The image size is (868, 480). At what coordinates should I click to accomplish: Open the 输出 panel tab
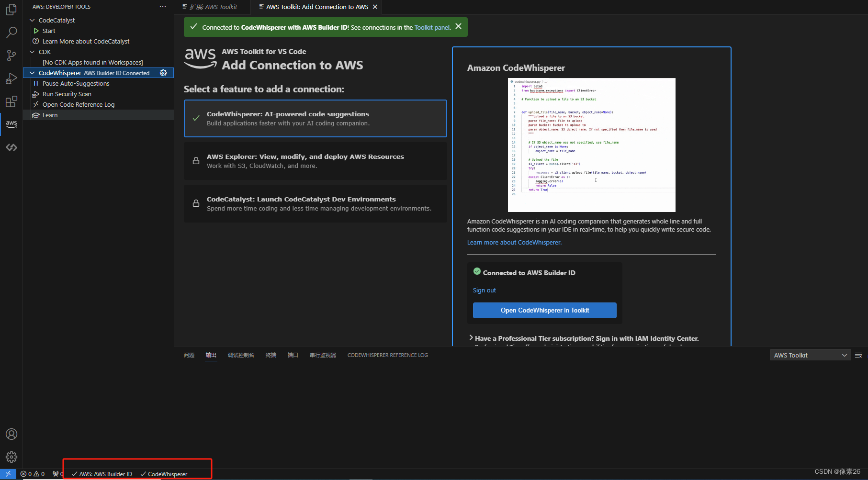coord(211,355)
